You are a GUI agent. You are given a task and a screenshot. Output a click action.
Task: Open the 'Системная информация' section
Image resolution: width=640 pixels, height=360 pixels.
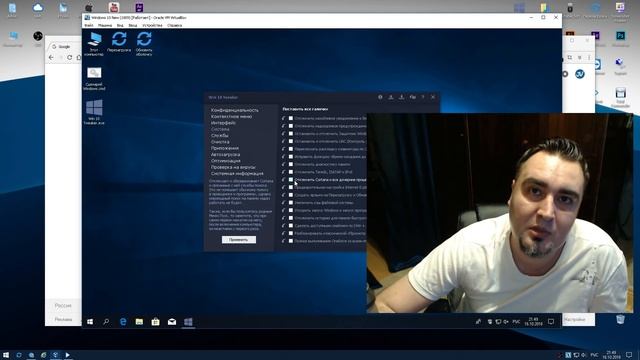tap(237, 173)
